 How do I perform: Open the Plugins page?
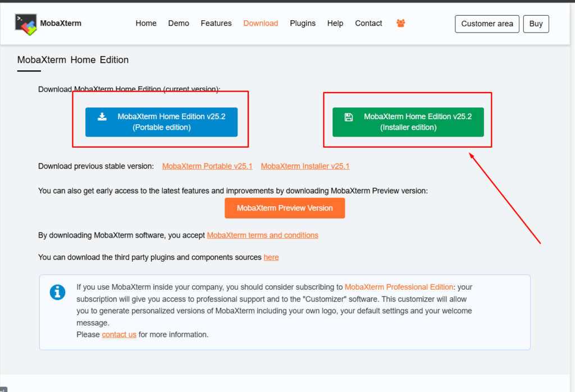303,24
